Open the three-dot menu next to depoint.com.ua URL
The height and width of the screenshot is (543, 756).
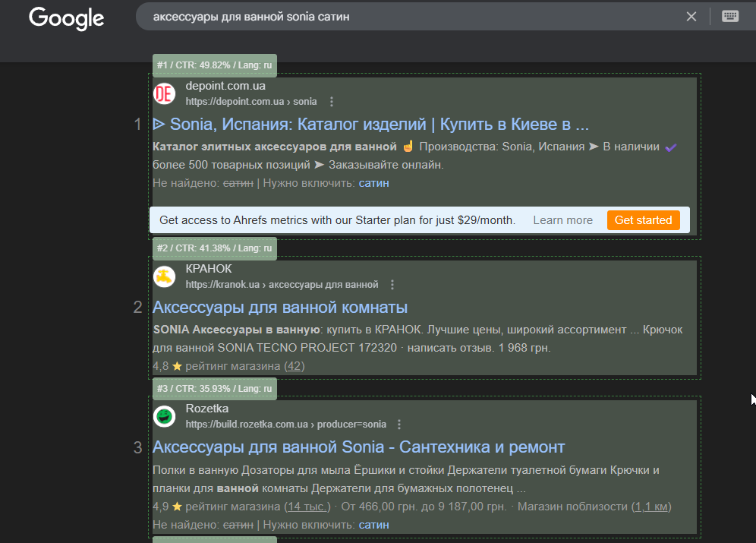tap(331, 102)
